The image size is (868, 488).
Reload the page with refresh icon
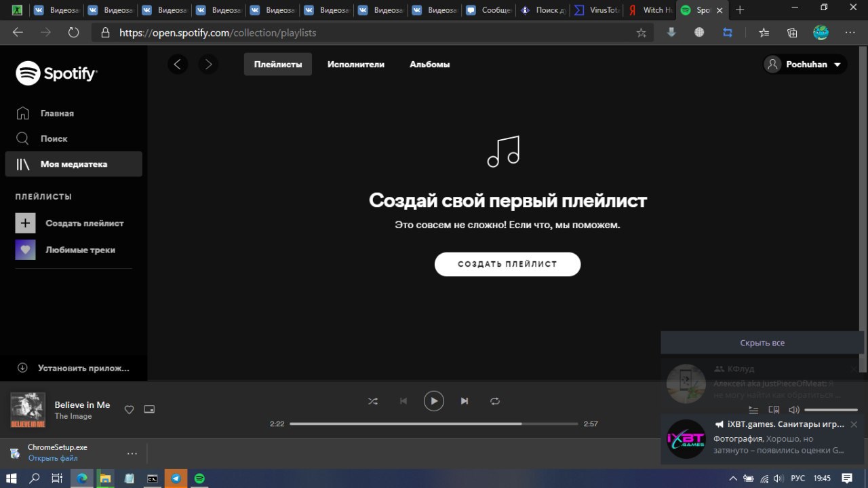point(74,33)
